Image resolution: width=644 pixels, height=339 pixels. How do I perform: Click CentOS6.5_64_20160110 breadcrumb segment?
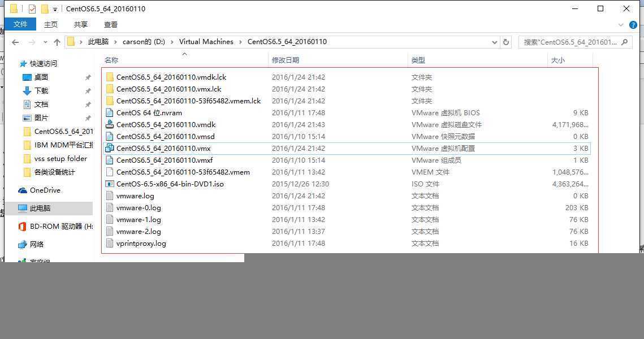pos(287,42)
